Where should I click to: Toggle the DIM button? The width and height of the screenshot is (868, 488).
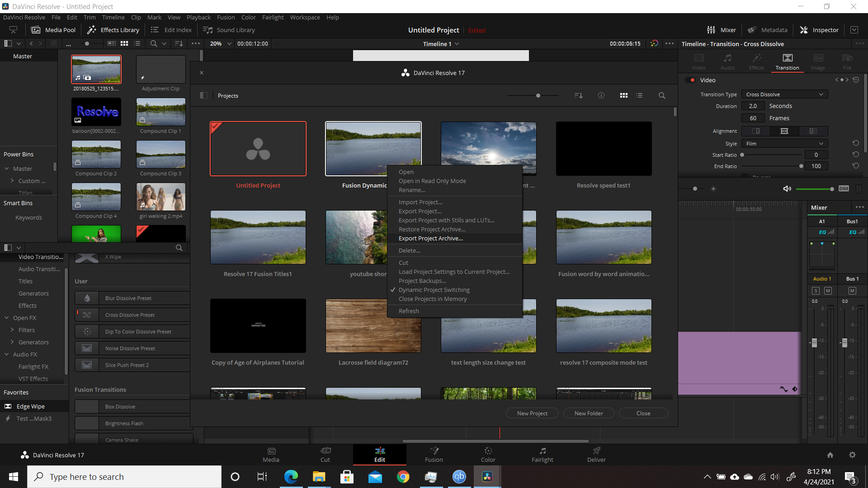click(x=844, y=189)
